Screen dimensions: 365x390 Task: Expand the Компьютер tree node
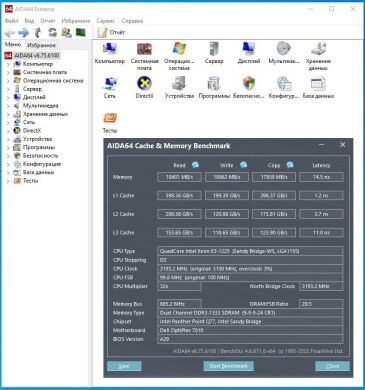pos(8,64)
